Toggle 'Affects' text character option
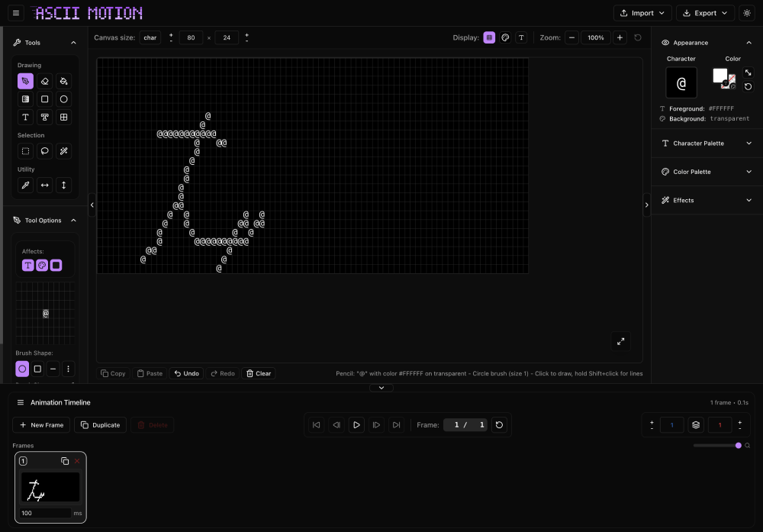Viewport: 763px width, 532px height. (x=28, y=266)
